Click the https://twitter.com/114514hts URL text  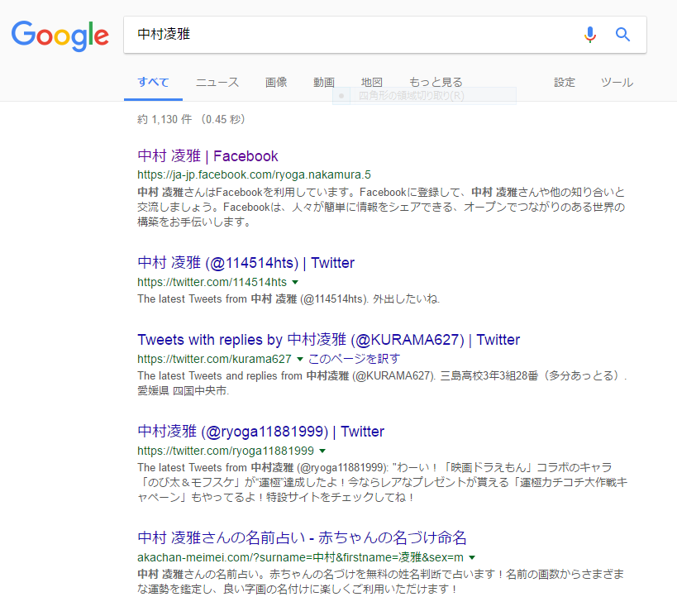pyautogui.click(x=212, y=282)
